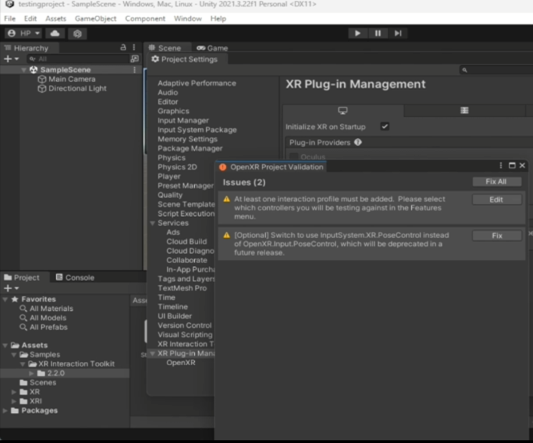
Task: Open SampleScene context menu dots
Action: click(135, 70)
